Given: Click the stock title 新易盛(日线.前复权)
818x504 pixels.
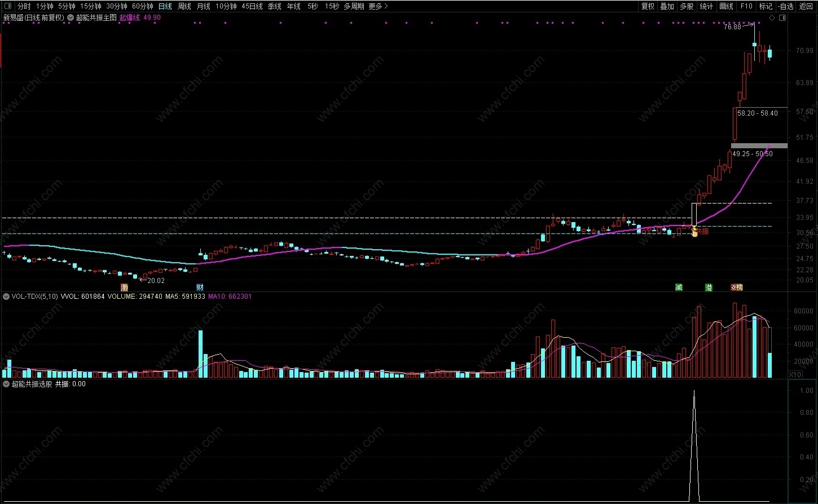Looking at the screenshot, I should tap(34, 17).
